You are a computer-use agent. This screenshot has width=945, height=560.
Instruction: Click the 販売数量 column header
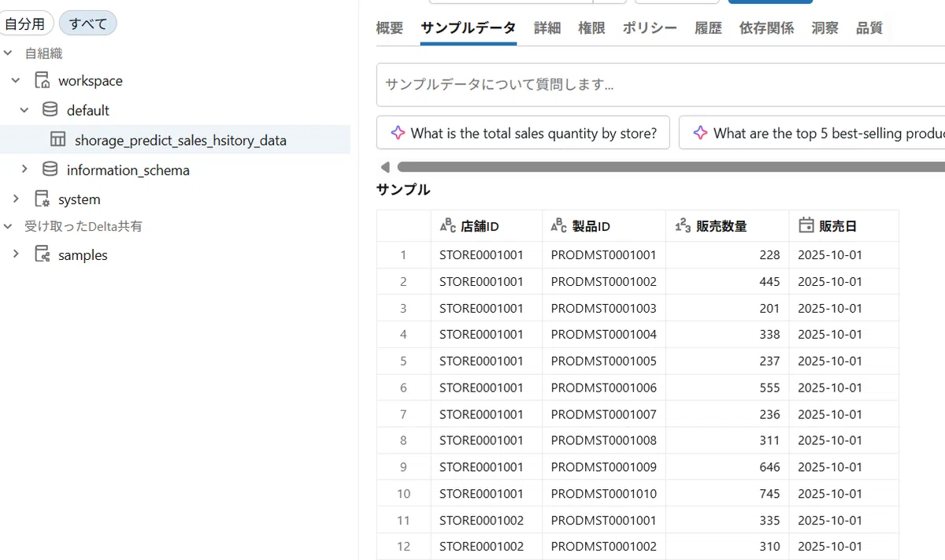coord(727,226)
